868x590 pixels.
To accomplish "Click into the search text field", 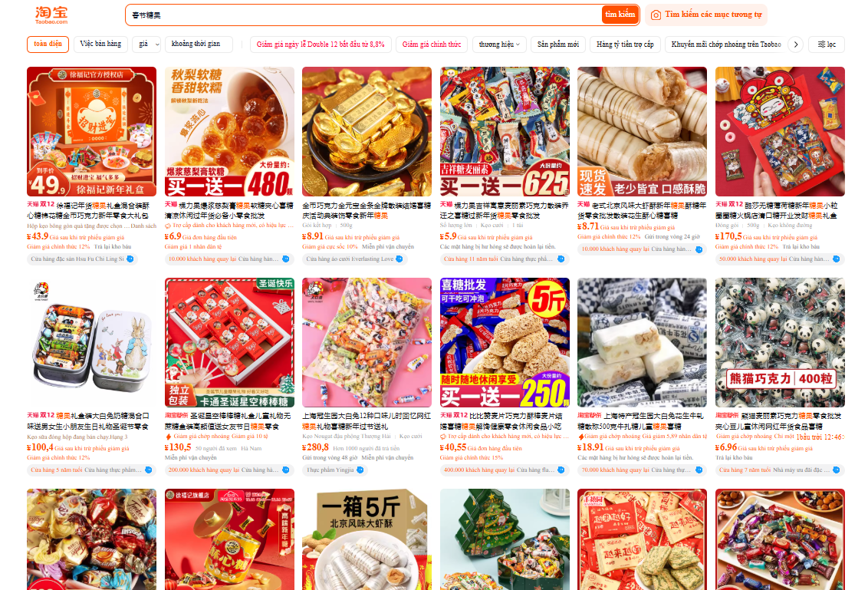I will (364, 15).
